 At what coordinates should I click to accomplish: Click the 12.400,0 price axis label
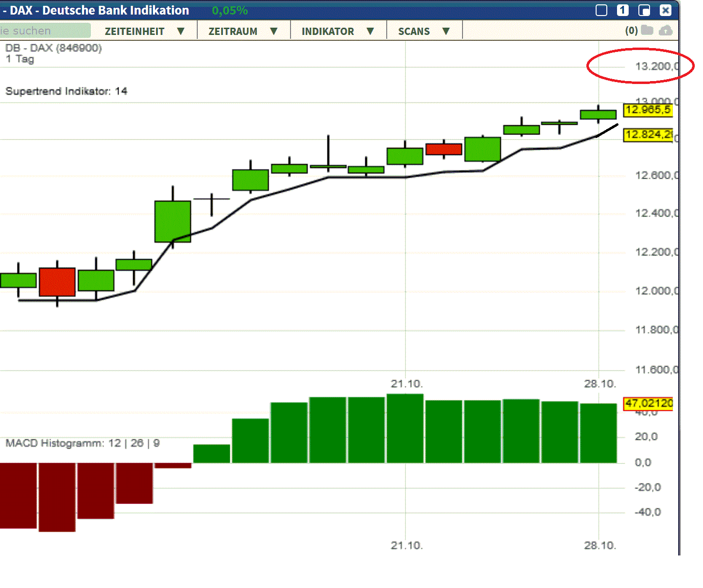pos(657,213)
